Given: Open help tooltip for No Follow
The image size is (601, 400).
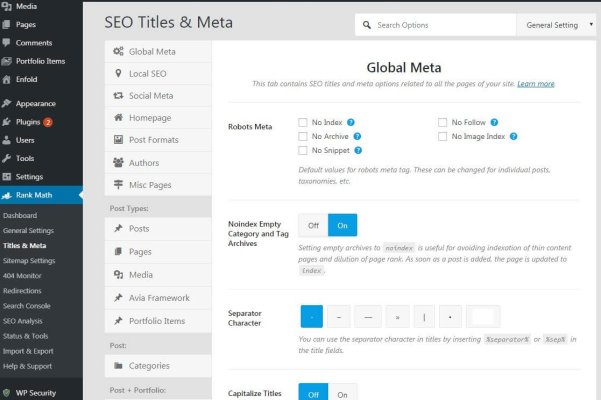Looking at the screenshot, I should tap(494, 122).
